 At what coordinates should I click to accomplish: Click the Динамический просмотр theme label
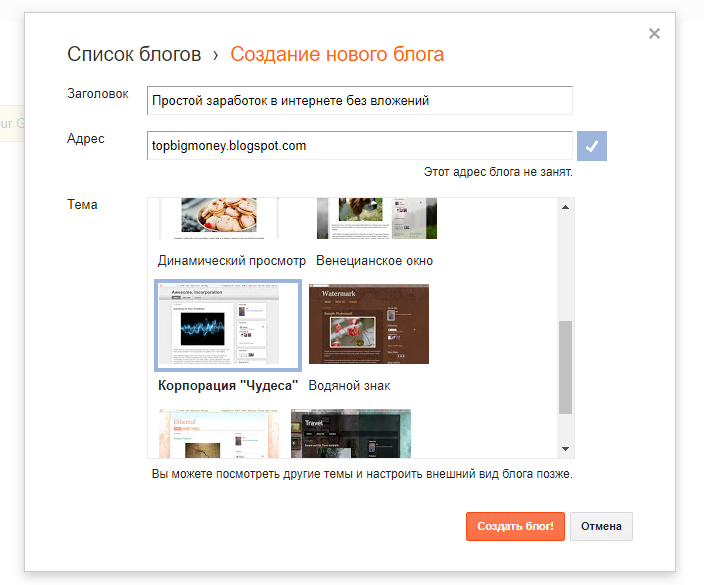point(232,261)
